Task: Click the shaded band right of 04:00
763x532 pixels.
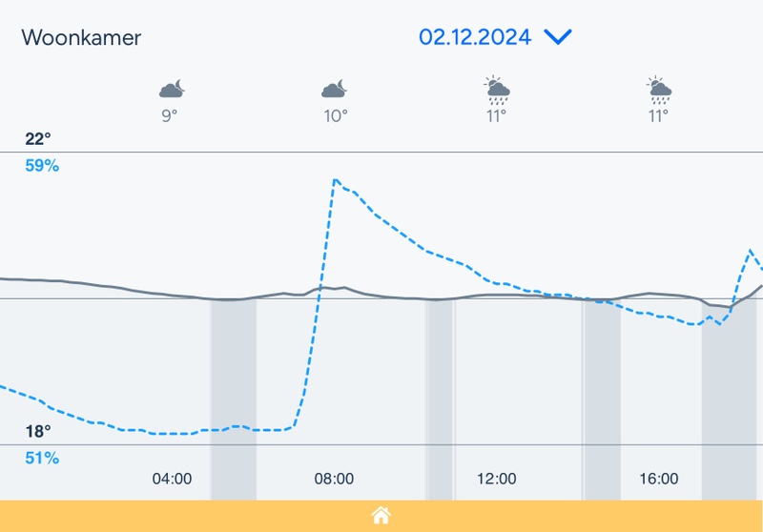Action: (x=234, y=400)
